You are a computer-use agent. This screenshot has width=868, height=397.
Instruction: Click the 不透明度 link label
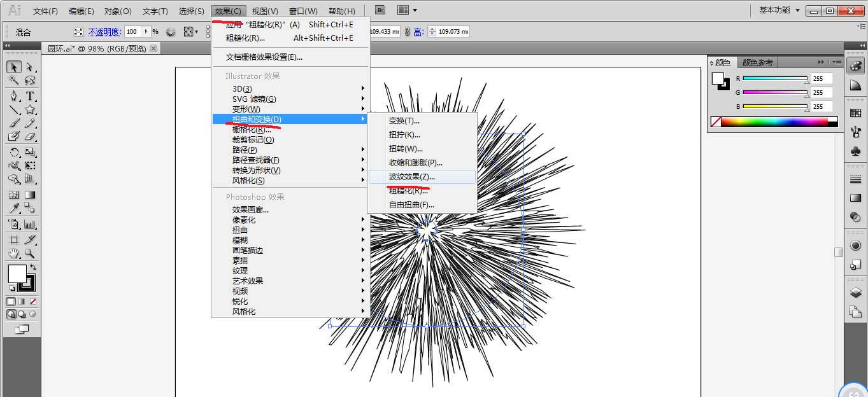click(x=104, y=32)
